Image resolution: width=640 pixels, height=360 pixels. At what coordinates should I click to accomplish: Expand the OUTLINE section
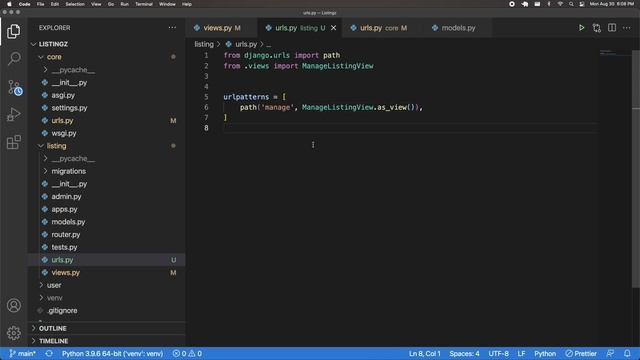[108, 328]
